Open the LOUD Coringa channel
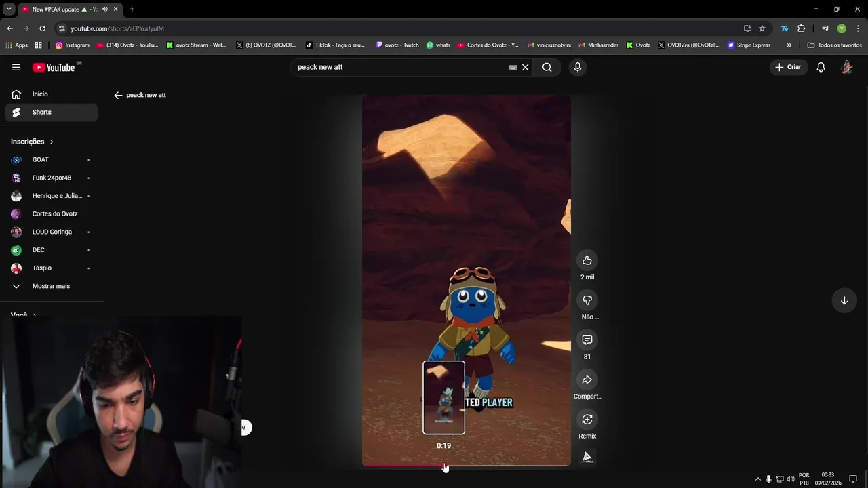 coord(52,232)
